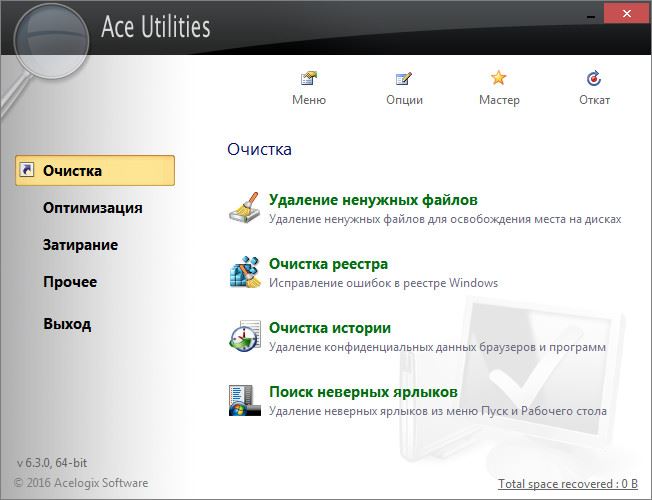Click the clock icon for history cleaning
Screen dimensions: 652x500
point(245,336)
